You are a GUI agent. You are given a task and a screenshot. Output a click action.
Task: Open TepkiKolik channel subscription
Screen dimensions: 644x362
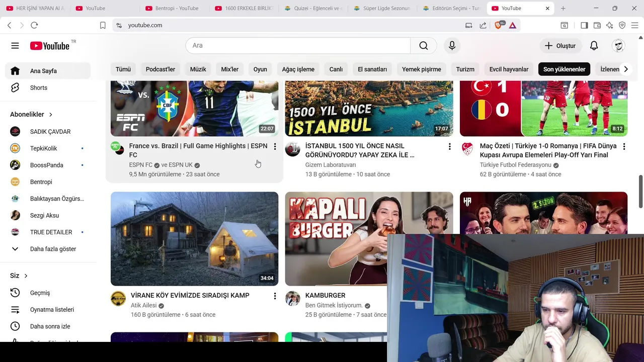(x=48, y=148)
